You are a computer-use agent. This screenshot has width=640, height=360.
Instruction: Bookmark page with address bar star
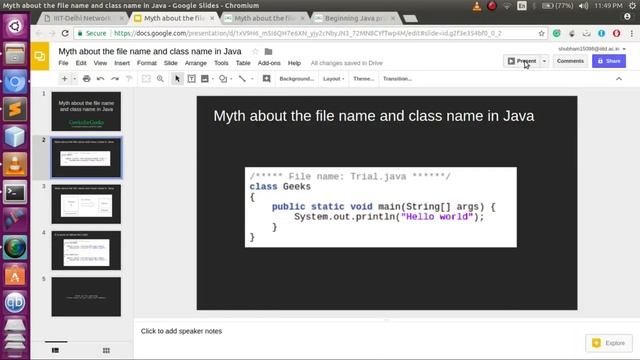[541, 33]
